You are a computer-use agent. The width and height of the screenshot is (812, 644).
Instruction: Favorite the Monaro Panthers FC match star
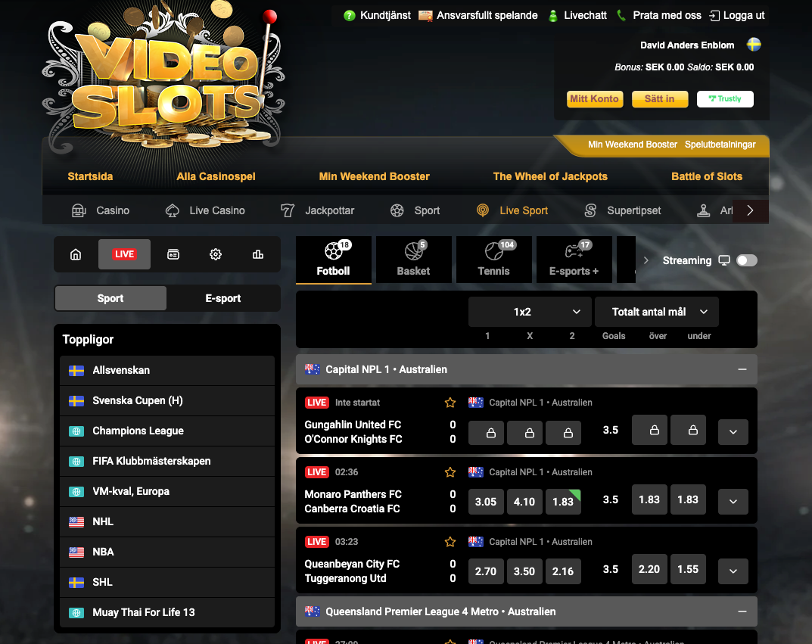coord(450,472)
